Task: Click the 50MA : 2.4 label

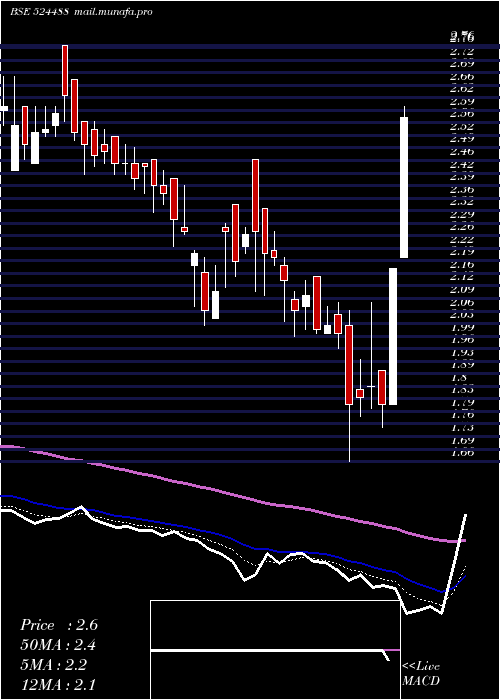Action: coord(58,645)
